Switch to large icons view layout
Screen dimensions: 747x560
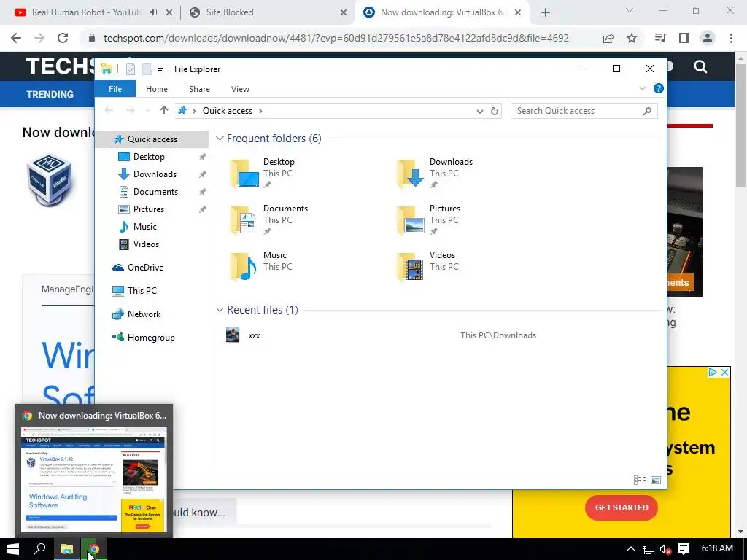point(656,480)
